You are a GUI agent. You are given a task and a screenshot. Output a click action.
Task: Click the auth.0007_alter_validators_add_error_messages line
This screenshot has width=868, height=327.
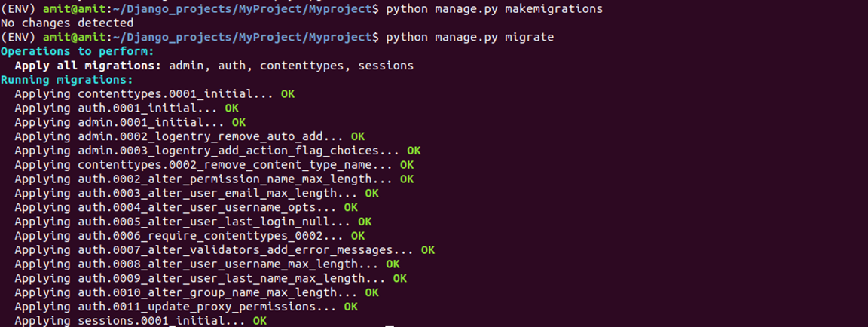tap(225, 250)
